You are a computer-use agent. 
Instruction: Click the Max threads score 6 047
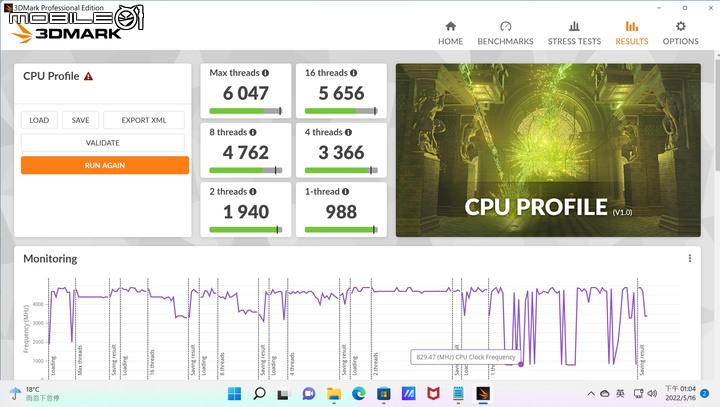click(x=246, y=93)
